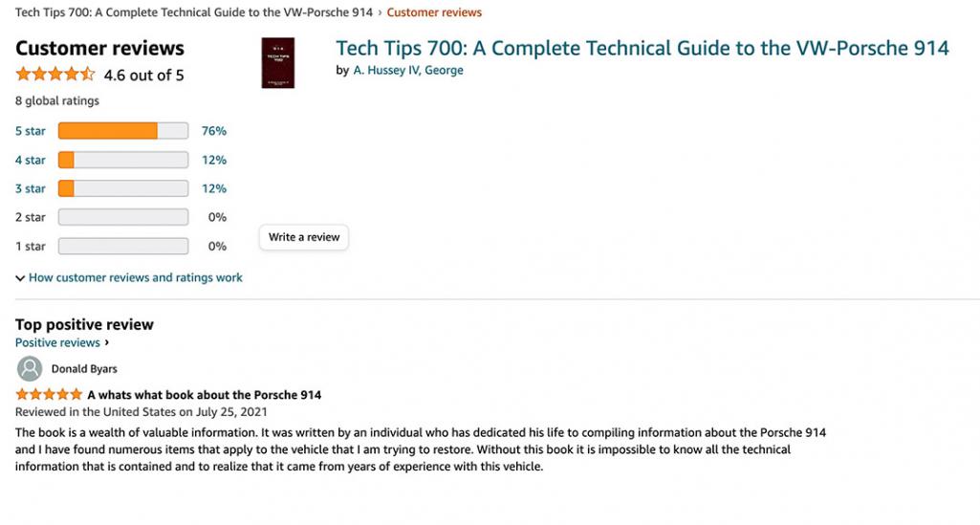The height and width of the screenshot is (525, 980).
Task: Select Customer reviews breadcrumb item
Action: (434, 11)
